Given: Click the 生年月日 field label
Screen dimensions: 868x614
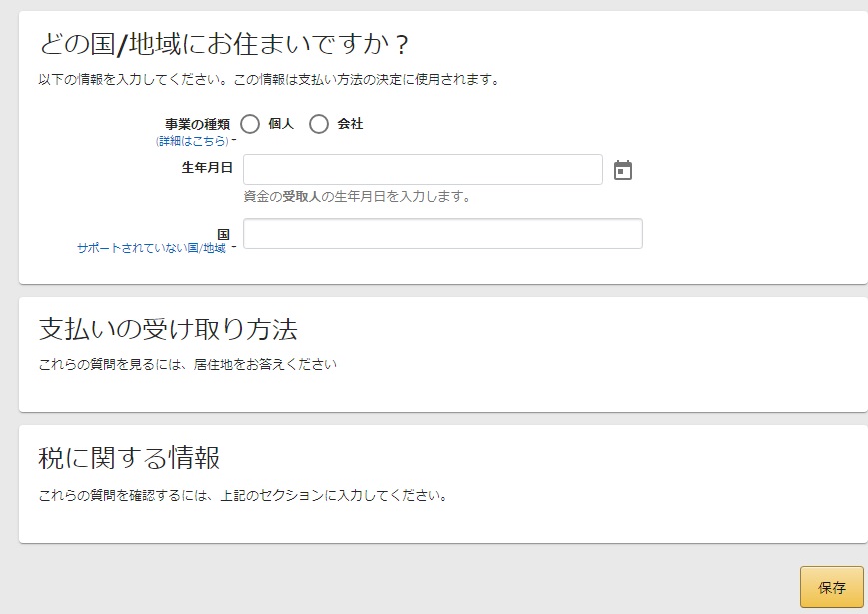Looking at the screenshot, I should coord(207,168).
